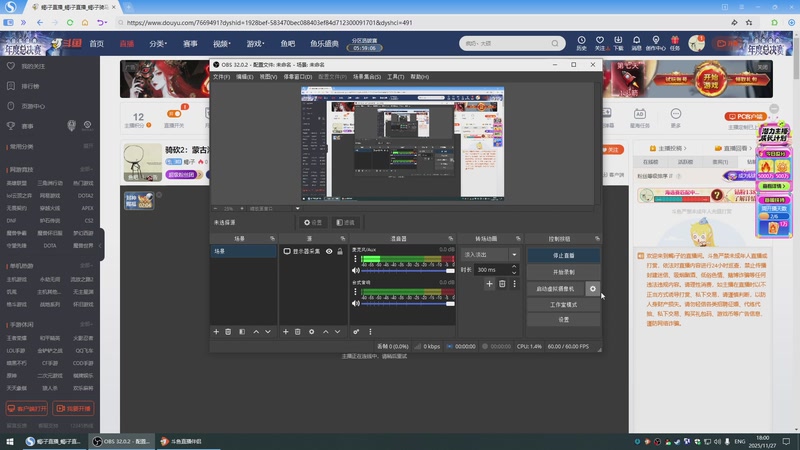This screenshot has height=450, width=800.
Task: Remove selected source with Sources trash icon
Action: (297, 332)
